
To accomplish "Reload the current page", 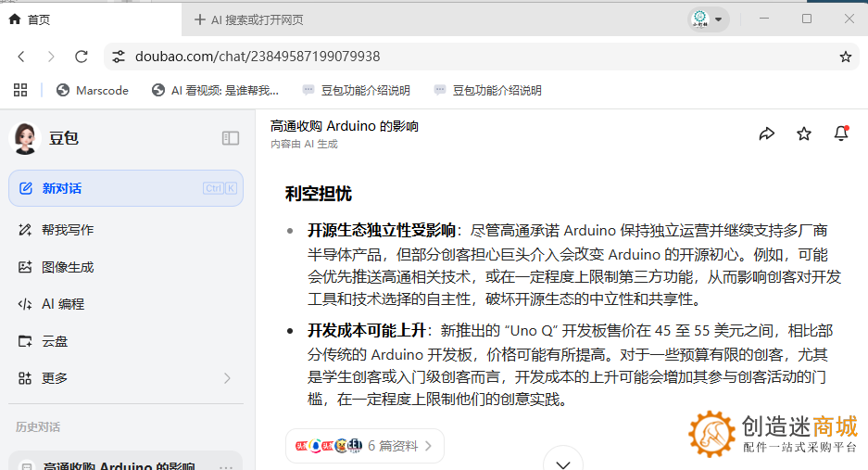I will click(82, 57).
